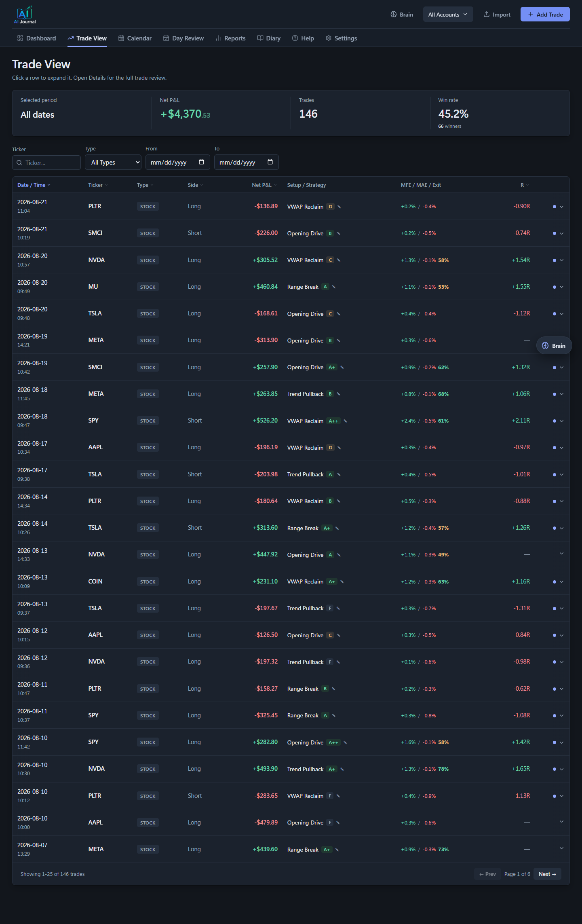This screenshot has width=582, height=924.
Task: Click pencil icon on TSLA -$203.98 row
Action: [x=339, y=474]
